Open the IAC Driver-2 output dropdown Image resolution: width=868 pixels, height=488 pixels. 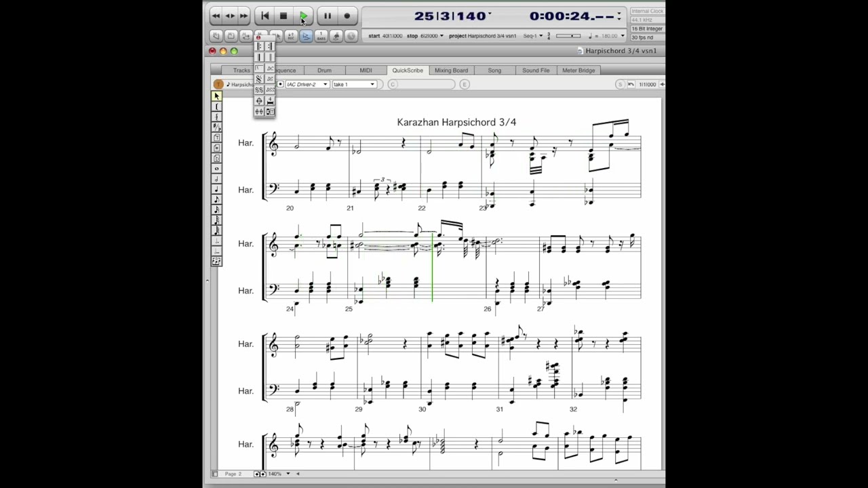[x=307, y=84]
